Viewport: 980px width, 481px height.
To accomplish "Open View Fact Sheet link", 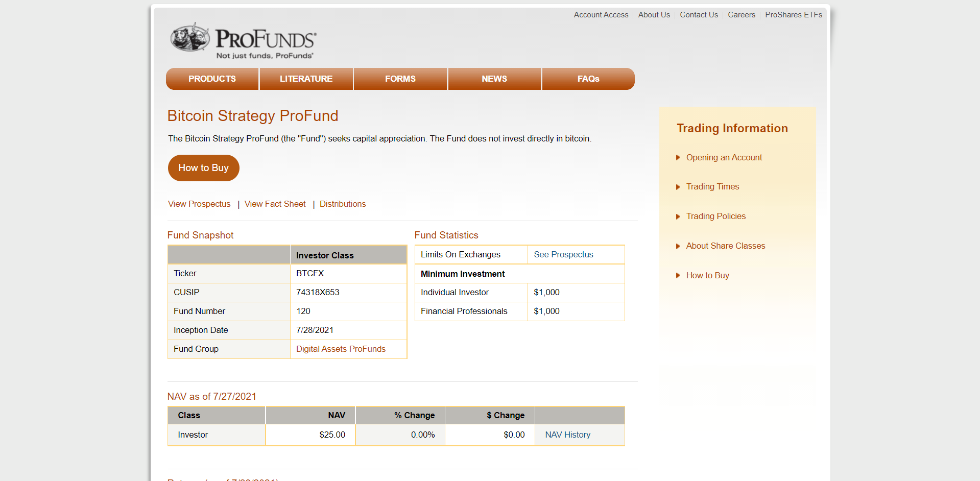I will click(275, 204).
